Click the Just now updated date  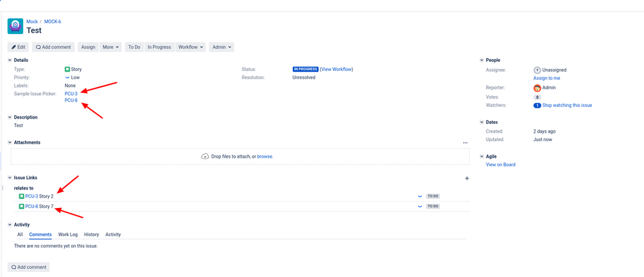click(x=543, y=139)
